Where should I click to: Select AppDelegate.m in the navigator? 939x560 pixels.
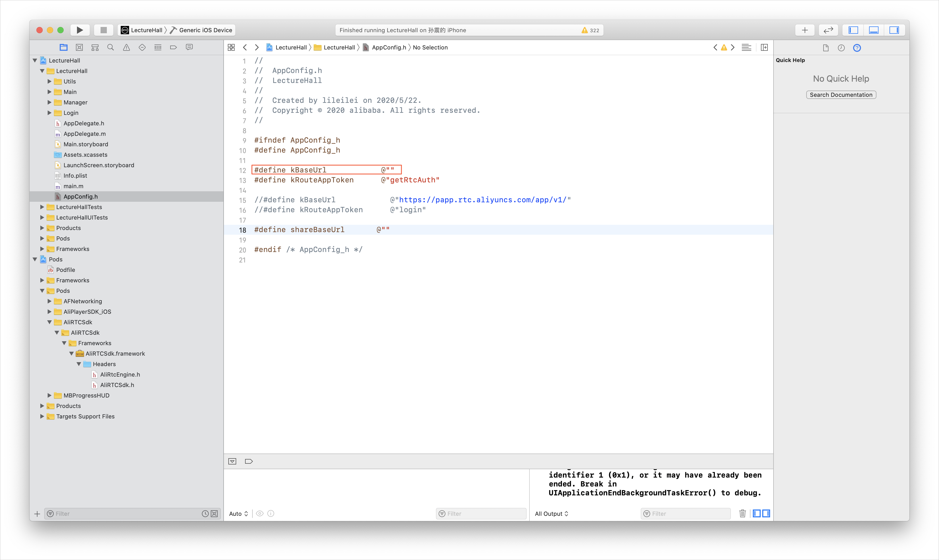click(x=85, y=133)
